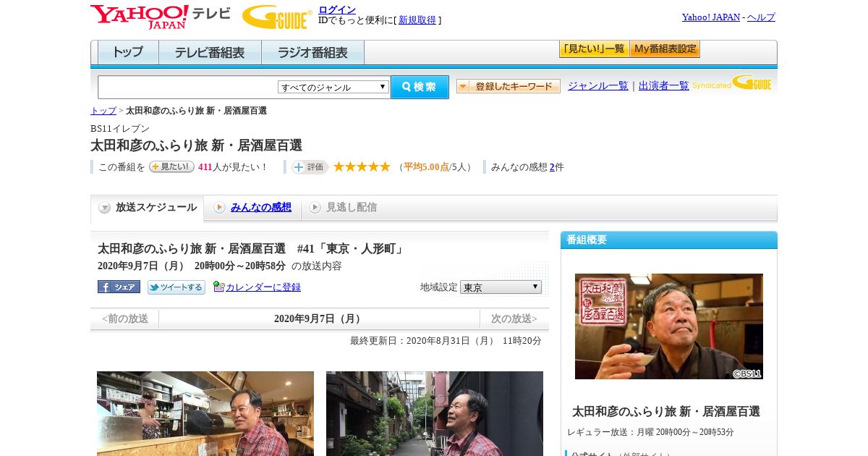The image size is (868, 456).
Task: Click the Yahoo! Japan テレビ logo
Action: (160, 17)
